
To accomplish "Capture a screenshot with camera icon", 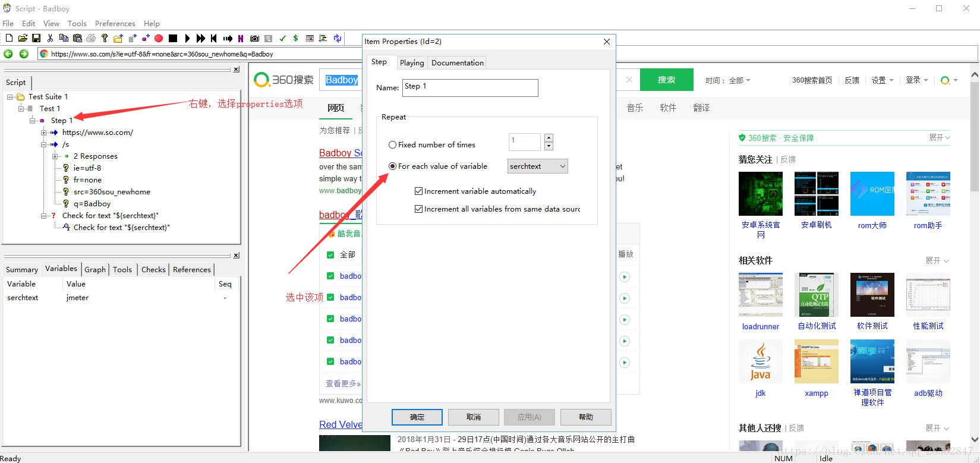I will pos(254,38).
